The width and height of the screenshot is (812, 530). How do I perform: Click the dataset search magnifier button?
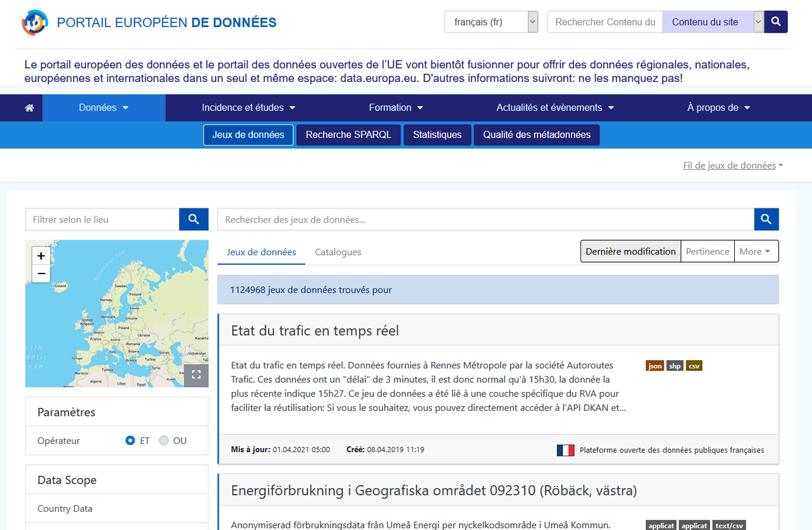tap(767, 219)
